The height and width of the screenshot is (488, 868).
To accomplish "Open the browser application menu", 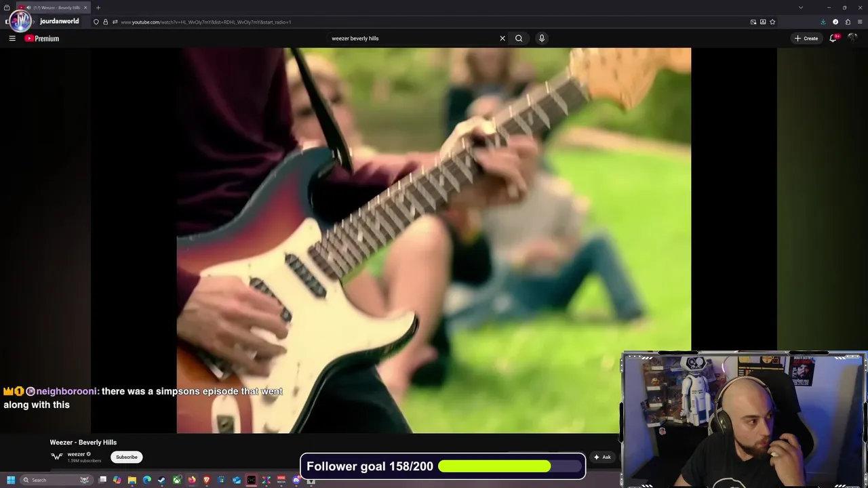I will [860, 22].
